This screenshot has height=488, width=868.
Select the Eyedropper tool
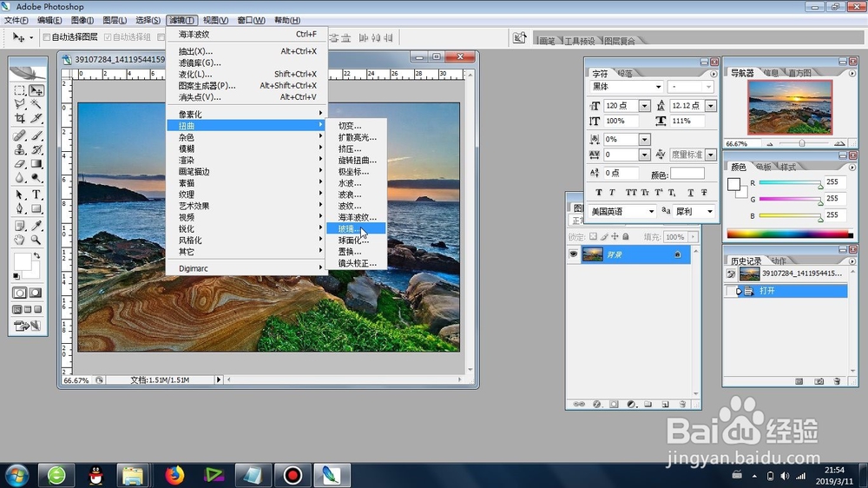pos(36,226)
